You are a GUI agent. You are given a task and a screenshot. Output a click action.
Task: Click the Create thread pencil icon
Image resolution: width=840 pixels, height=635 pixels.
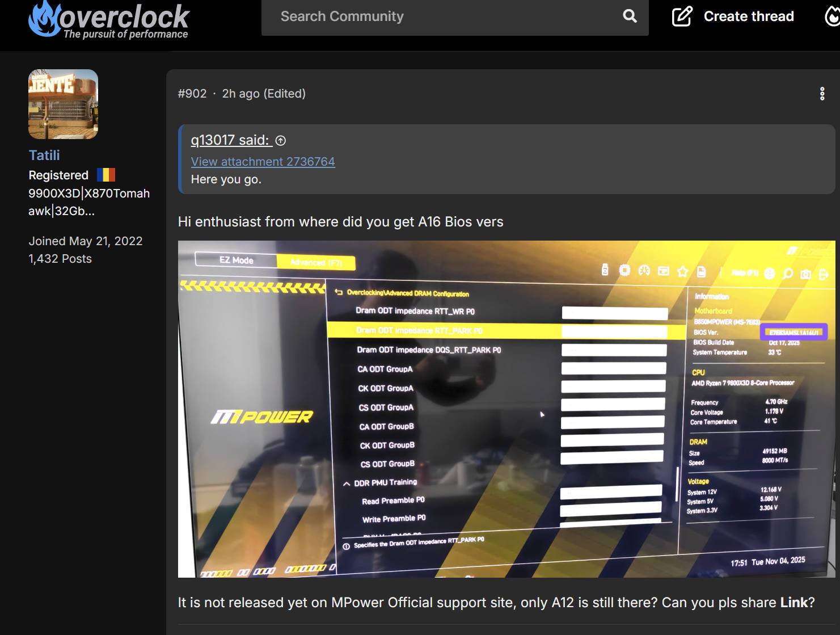pos(682,16)
